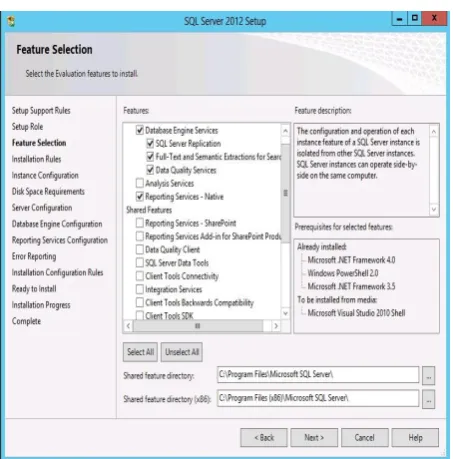The width and height of the screenshot is (453, 459).
Task: Click the Unselect All button
Action: [x=182, y=352]
